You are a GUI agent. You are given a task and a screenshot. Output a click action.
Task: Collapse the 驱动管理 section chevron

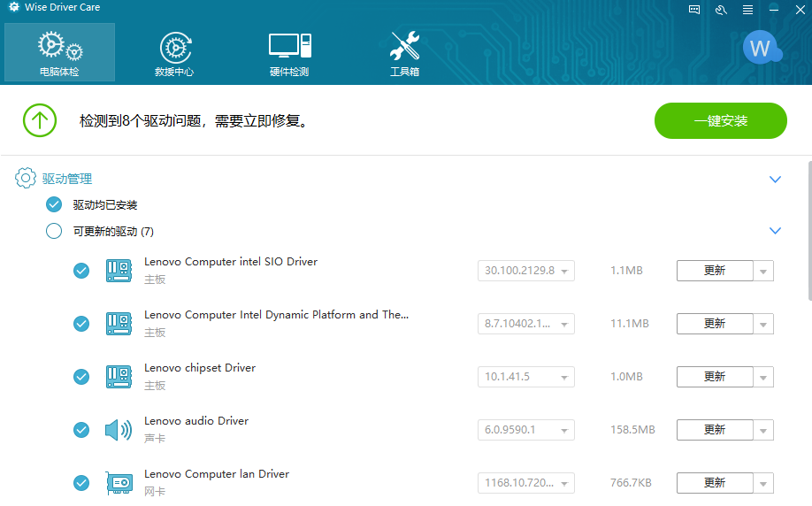pos(776,180)
